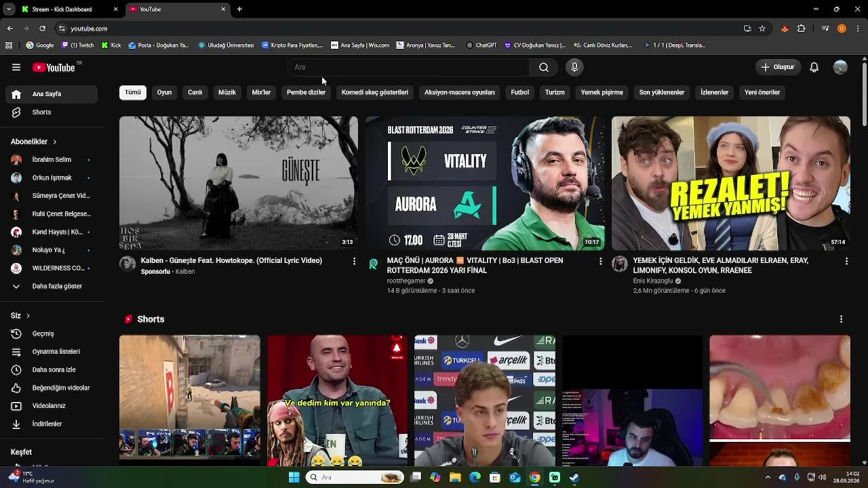
Task: Open options menu for YEMEK İÇİN GELDİK video
Action: coord(846,261)
